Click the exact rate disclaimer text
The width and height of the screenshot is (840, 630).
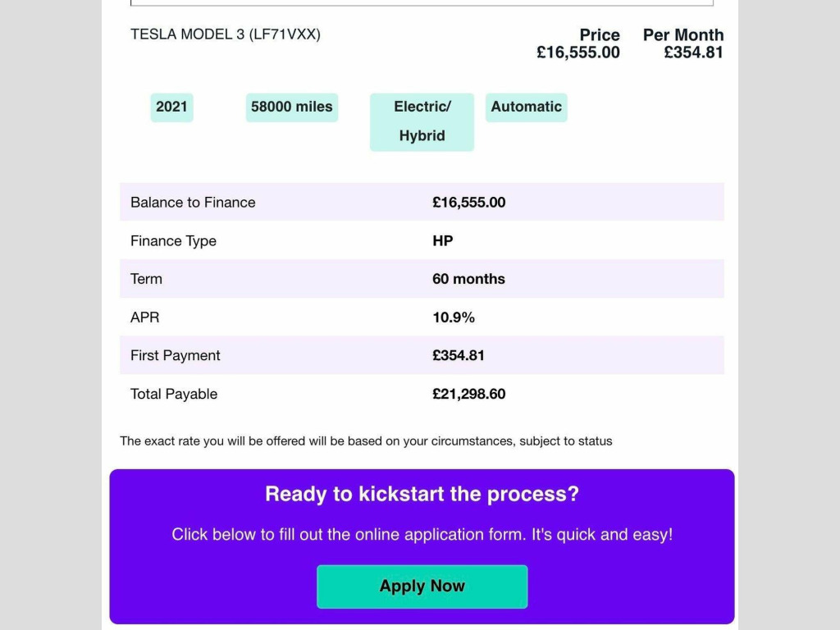point(366,441)
